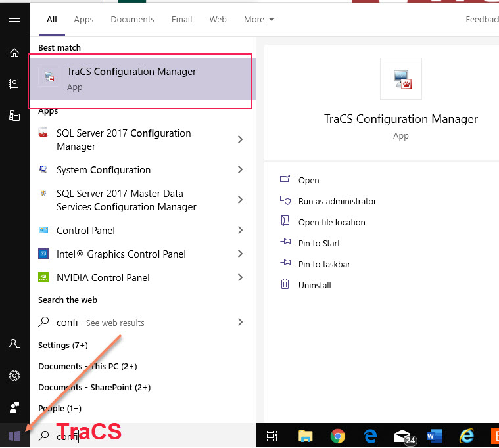Open the More filter dropdown

click(x=259, y=20)
